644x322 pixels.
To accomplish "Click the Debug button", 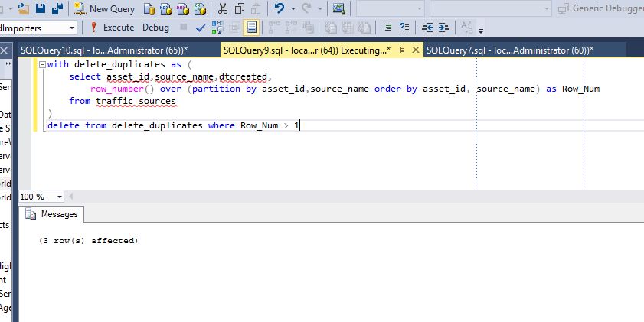I will point(155,28).
